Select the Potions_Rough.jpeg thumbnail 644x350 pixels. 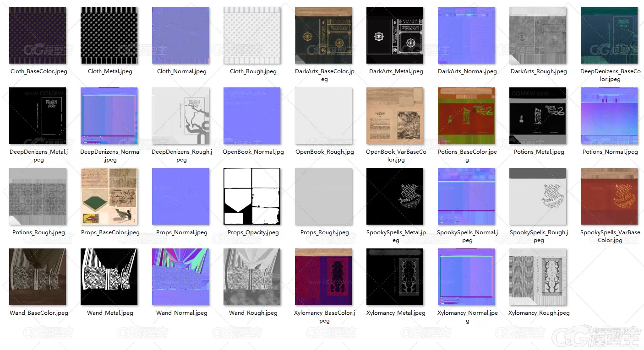38,196
